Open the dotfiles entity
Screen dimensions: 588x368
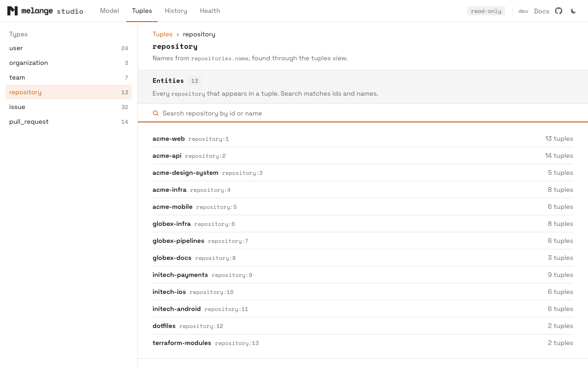363,326
